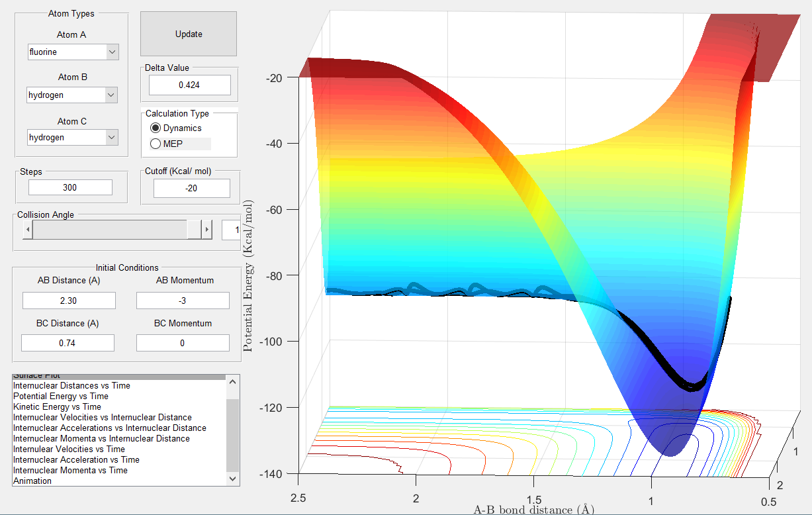Image resolution: width=812 pixels, height=515 pixels.
Task: Select the Dynamics calculation type
Action: pos(156,128)
